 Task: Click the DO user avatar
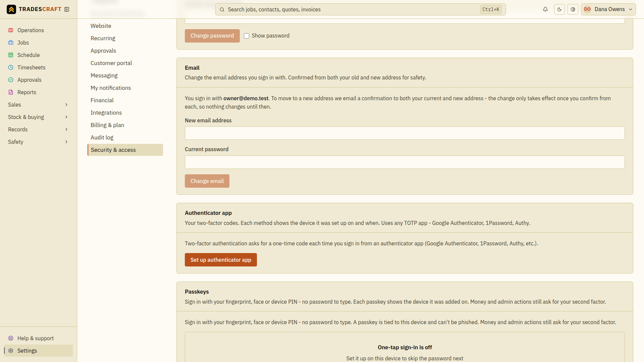tap(587, 9)
